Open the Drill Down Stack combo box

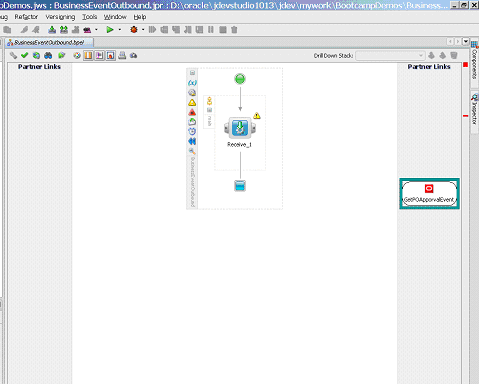coord(390,55)
